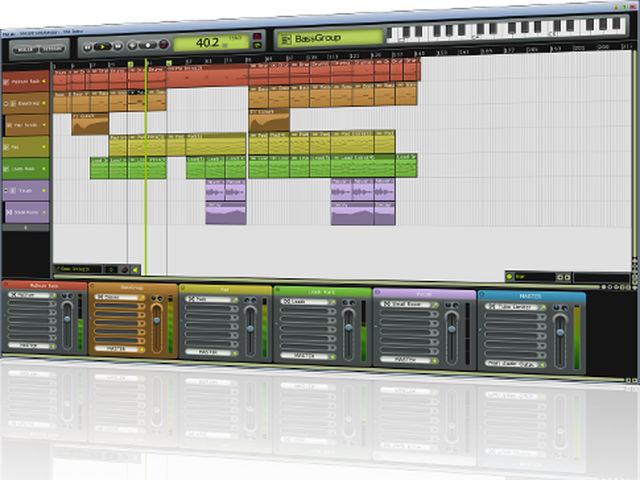Toggle mute dot on the purple Vocals track
Screen dimensions: 640x480
pyautogui.click(x=44, y=190)
